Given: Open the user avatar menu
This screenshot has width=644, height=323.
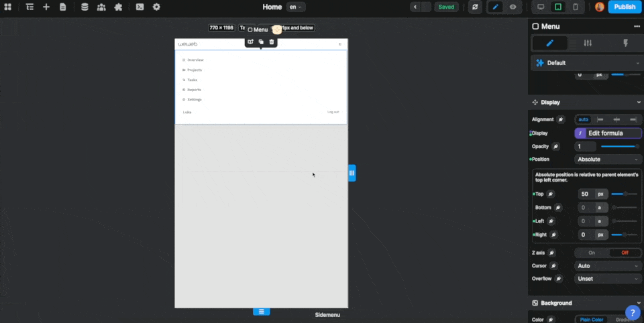Looking at the screenshot, I should click(x=600, y=7).
